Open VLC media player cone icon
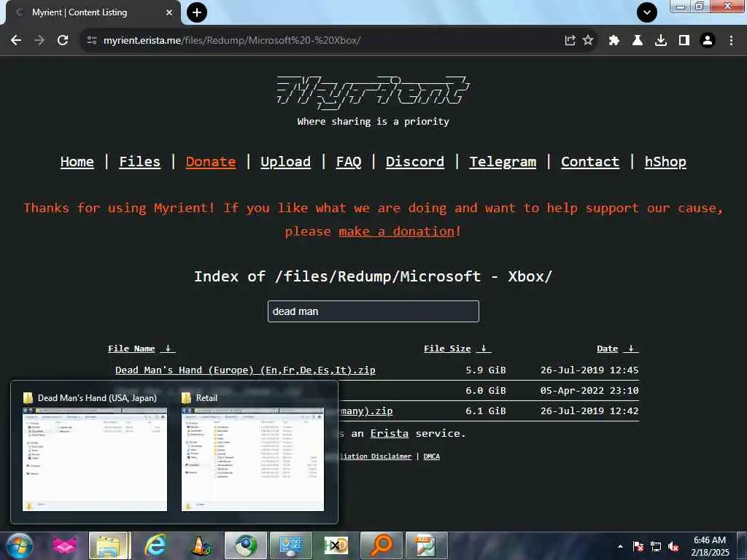 (x=201, y=545)
